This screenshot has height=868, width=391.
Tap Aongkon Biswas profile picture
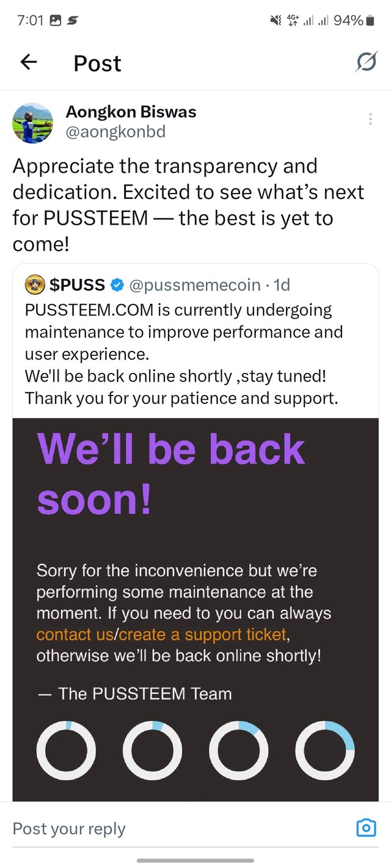click(33, 123)
